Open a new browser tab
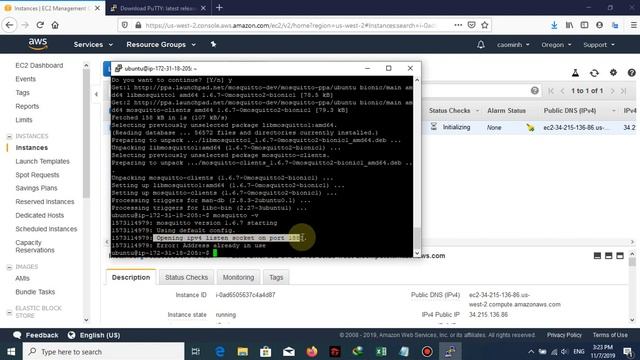The width and height of the screenshot is (640, 360). (219, 8)
